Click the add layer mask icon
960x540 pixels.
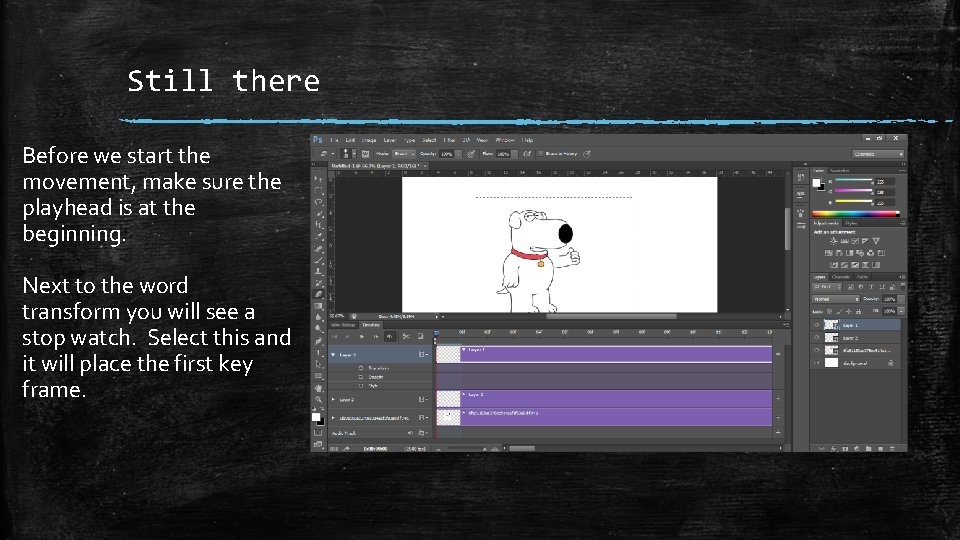coord(845,449)
